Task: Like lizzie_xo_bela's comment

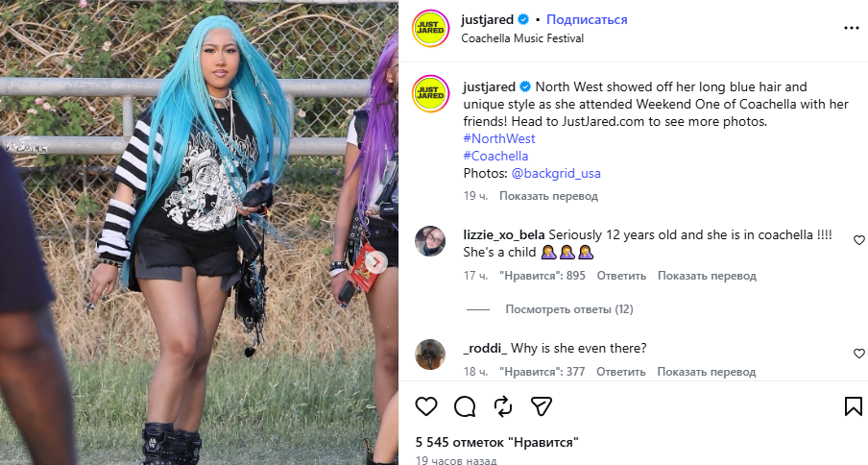Action: [859, 240]
